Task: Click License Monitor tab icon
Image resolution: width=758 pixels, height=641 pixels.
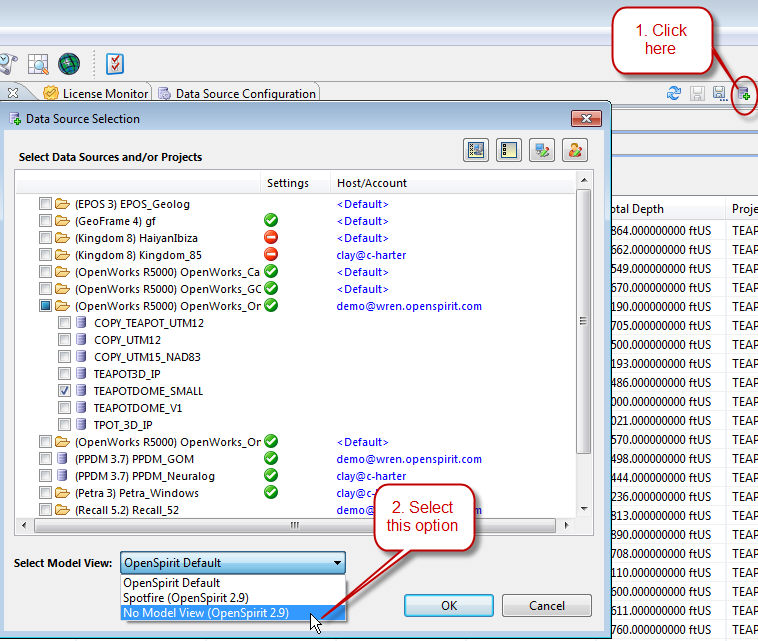Action: [51, 93]
